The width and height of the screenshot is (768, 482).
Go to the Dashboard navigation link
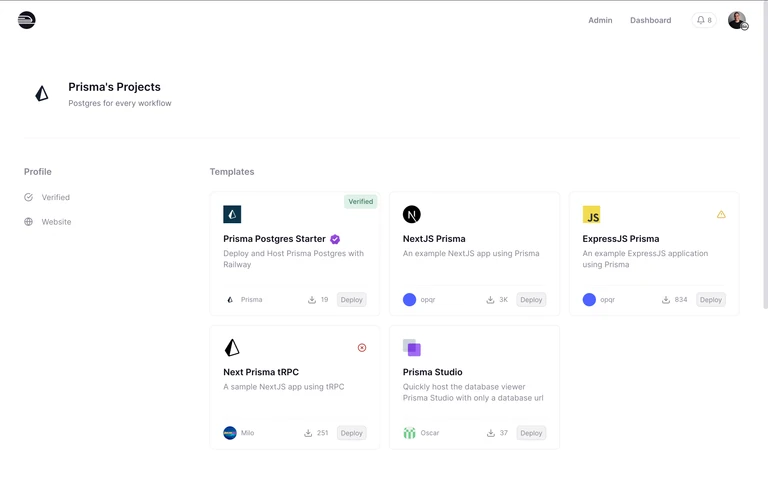650,20
